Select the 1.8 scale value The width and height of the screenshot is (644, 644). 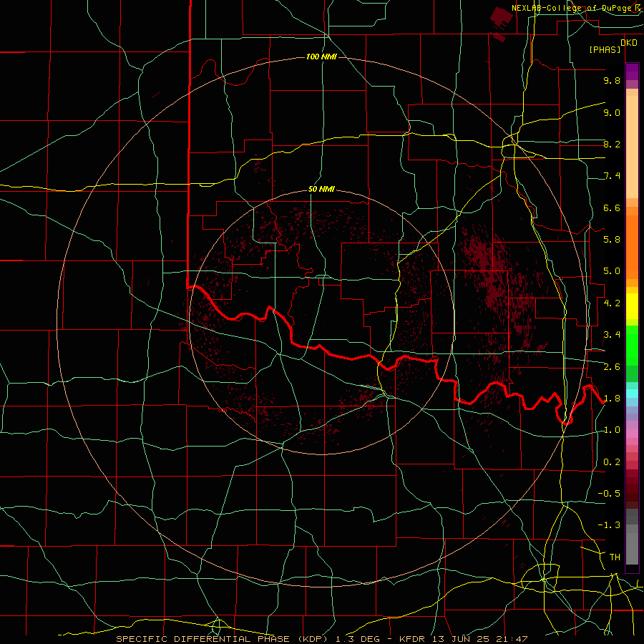coord(612,399)
